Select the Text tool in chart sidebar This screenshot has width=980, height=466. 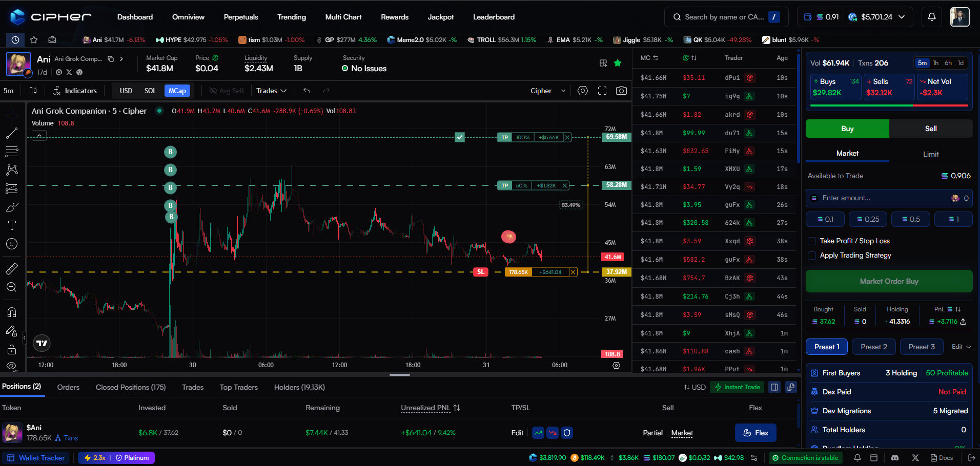12,225
